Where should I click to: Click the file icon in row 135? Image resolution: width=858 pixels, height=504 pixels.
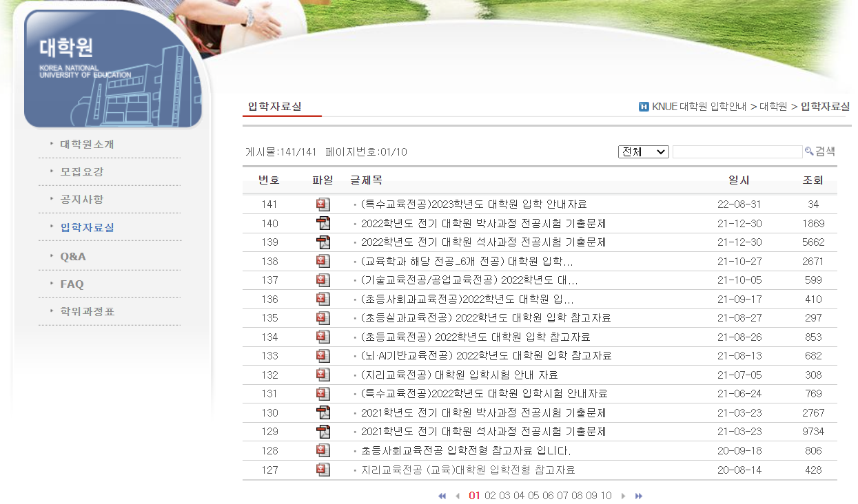[x=323, y=318]
